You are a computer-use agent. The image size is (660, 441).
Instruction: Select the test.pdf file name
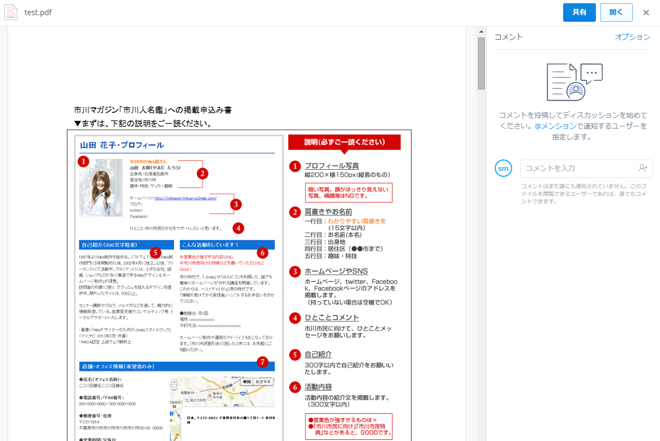(x=38, y=13)
